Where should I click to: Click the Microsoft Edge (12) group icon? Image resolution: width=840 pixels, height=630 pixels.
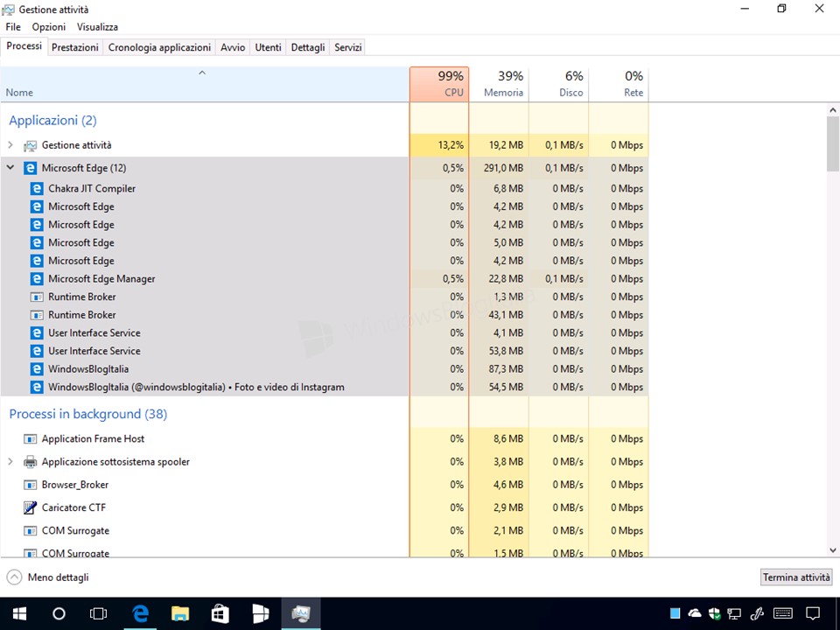[x=30, y=168]
